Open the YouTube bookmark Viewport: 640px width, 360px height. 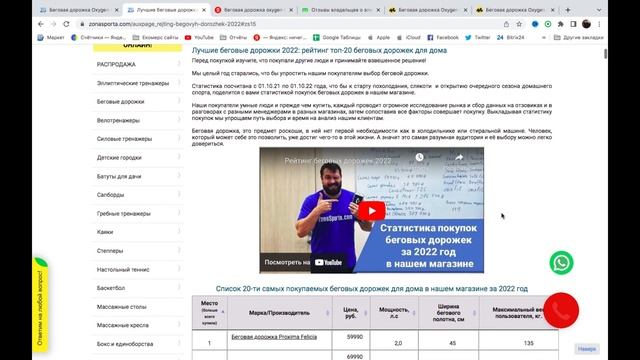(199, 38)
